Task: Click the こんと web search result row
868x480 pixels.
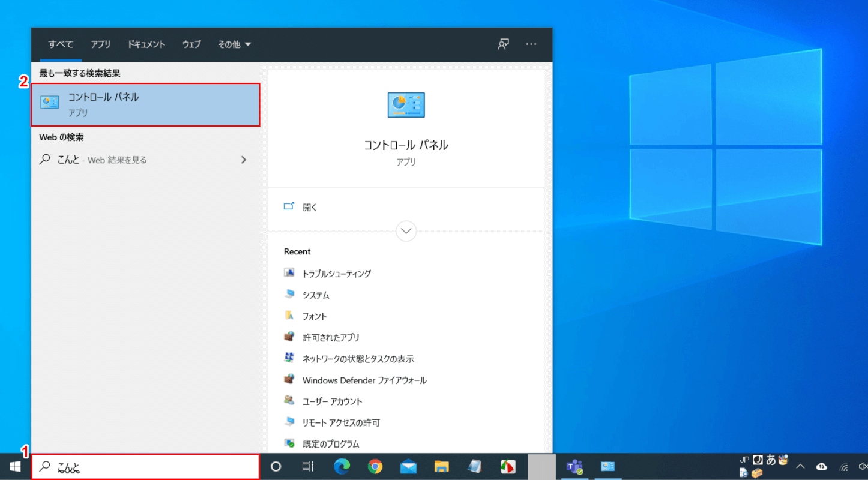Action: pos(146,160)
